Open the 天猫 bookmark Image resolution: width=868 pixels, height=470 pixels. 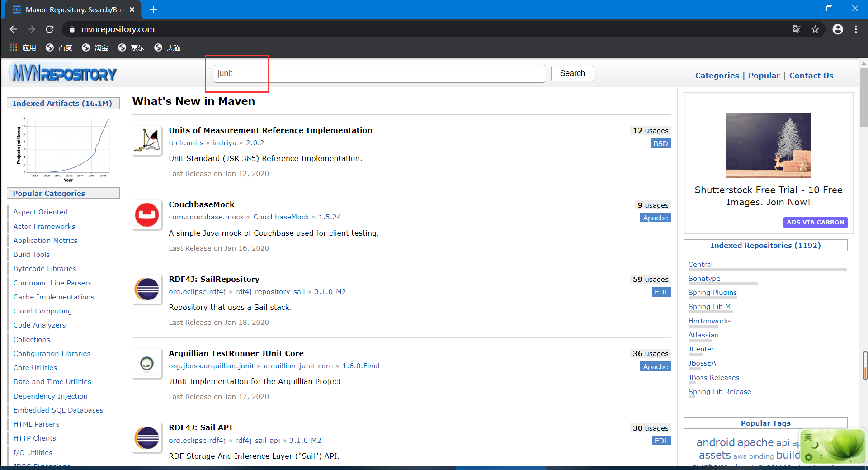click(168, 47)
